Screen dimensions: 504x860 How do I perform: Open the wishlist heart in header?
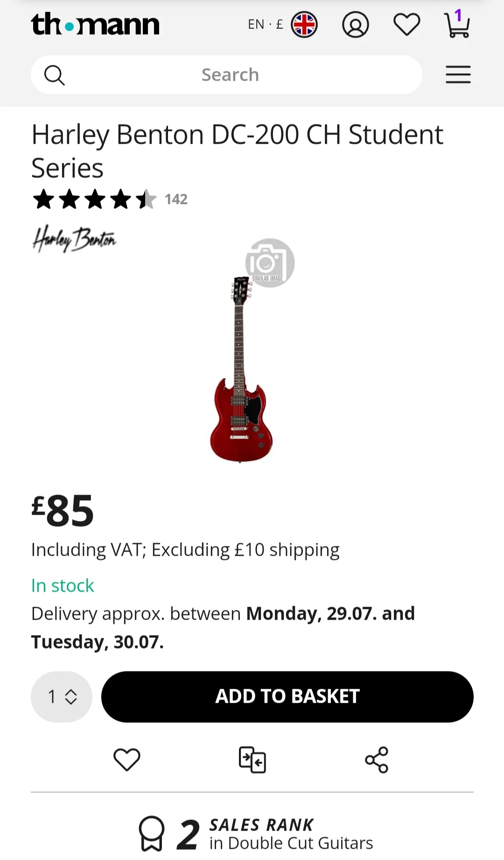(406, 25)
